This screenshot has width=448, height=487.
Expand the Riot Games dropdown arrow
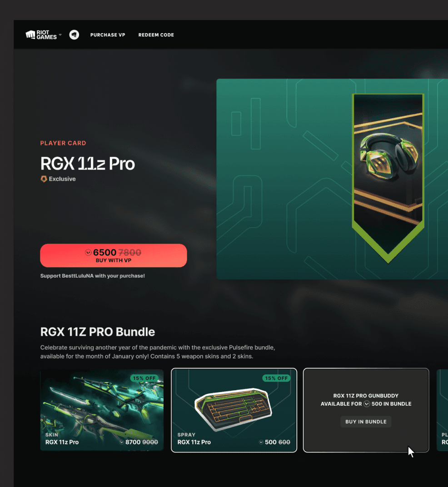[x=60, y=35]
